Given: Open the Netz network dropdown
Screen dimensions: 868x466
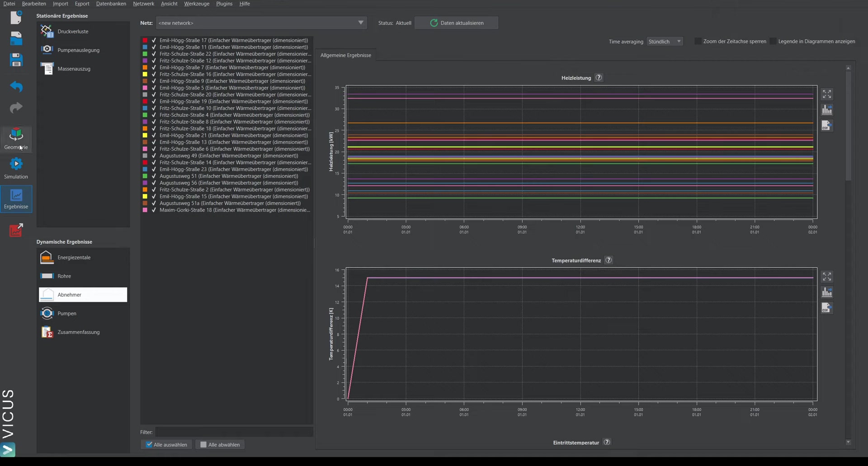Looking at the screenshot, I should (261, 23).
